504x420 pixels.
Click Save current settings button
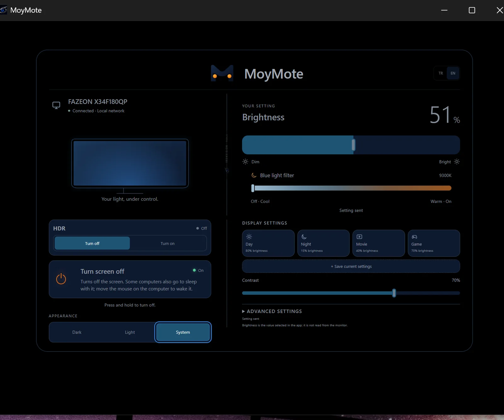click(351, 266)
